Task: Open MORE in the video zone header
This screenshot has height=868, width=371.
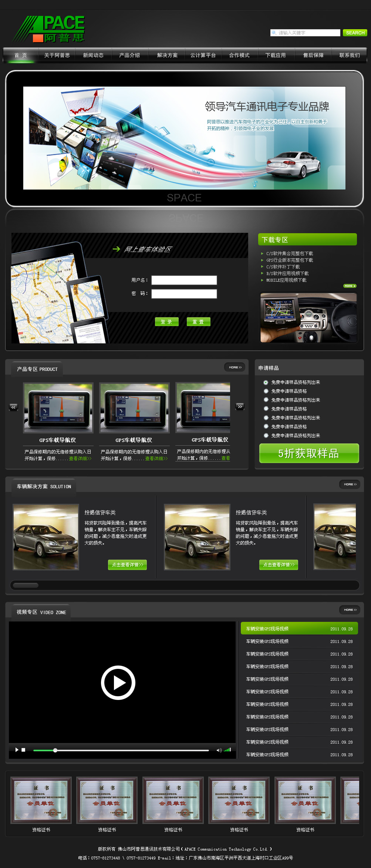Action: point(350,610)
